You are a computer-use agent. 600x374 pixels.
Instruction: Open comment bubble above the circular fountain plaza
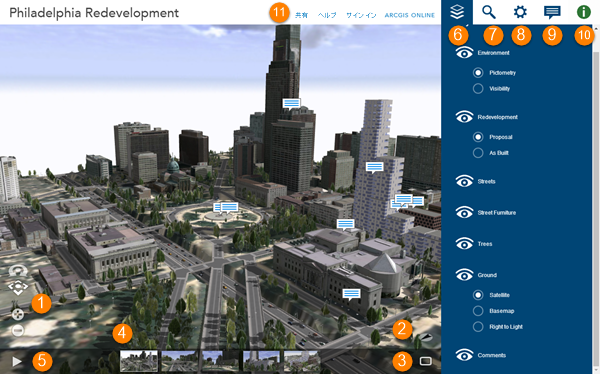(229, 208)
